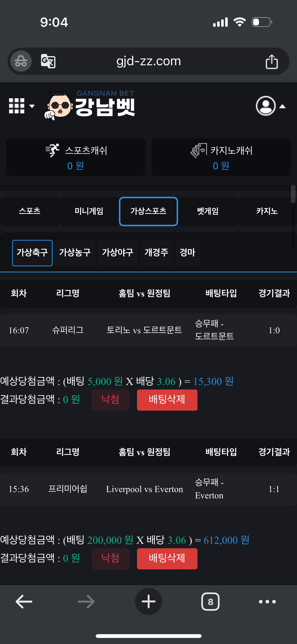Tap the gjd-zz.com address field
The width and height of the screenshot is (297, 644).
tap(149, 61)
